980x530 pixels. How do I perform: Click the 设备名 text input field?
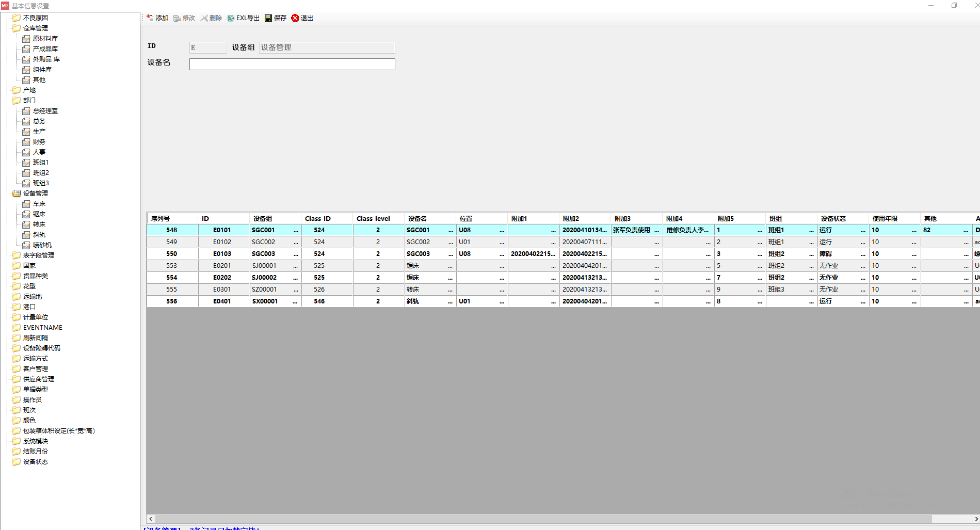point(292,64)
